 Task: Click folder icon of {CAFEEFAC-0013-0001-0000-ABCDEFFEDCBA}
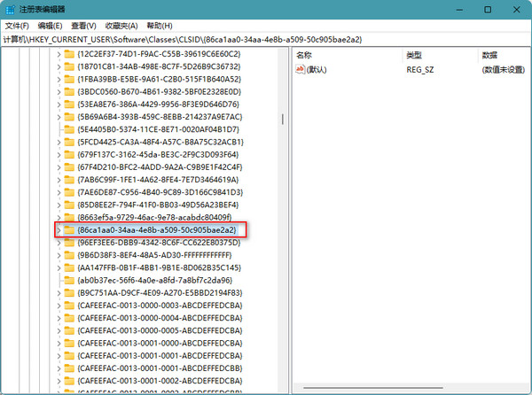(69, 343)
